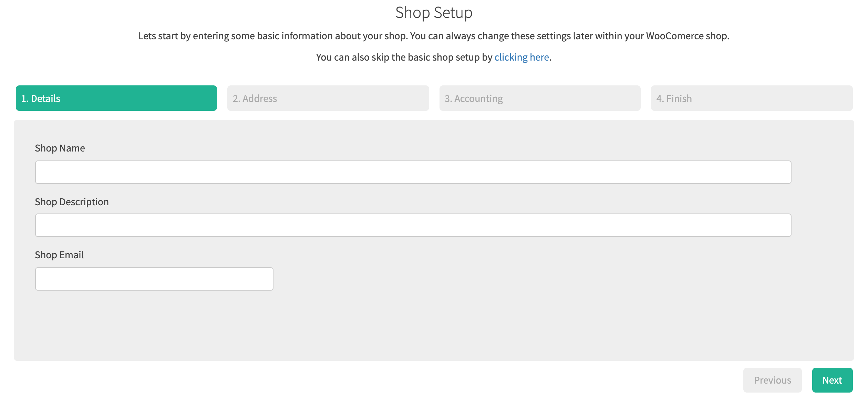Click the Shop Email input box
The image size is (868, 396).
[154, 279]
